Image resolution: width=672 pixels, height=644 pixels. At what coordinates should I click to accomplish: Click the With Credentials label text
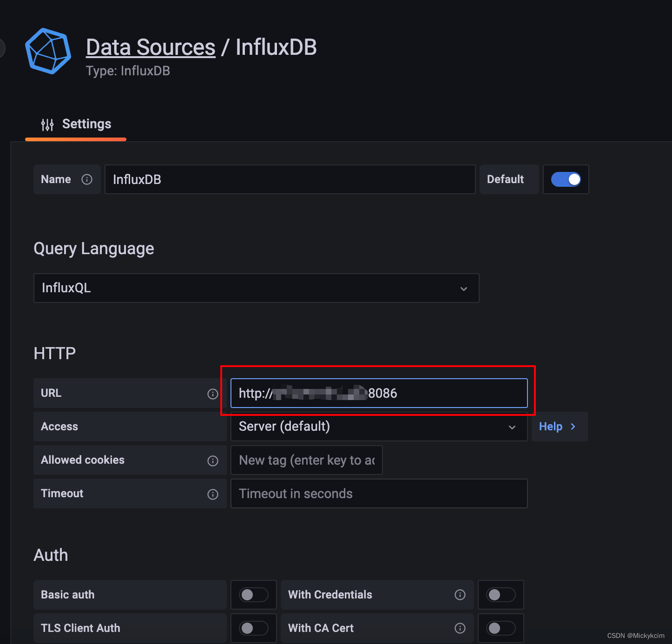330,595
